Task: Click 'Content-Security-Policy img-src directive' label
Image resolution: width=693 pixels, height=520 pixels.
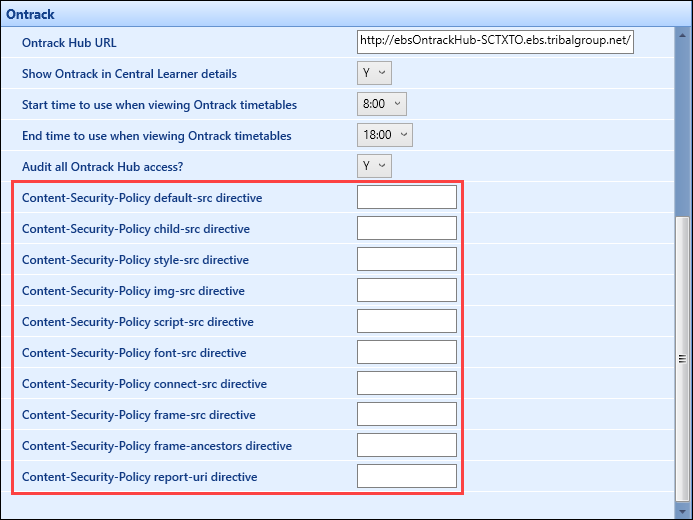Action: [133, 291]
